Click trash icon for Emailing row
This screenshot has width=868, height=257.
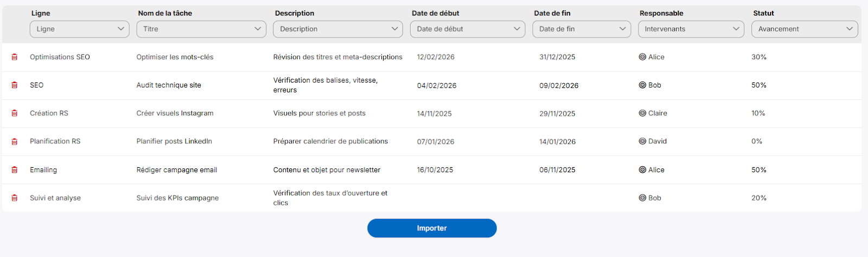15,170
